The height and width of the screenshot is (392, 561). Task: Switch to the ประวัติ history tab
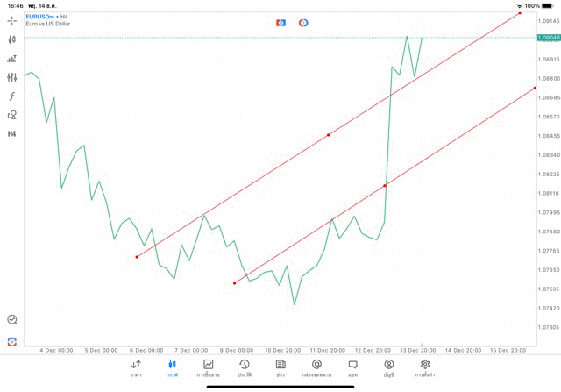point(245,368)
